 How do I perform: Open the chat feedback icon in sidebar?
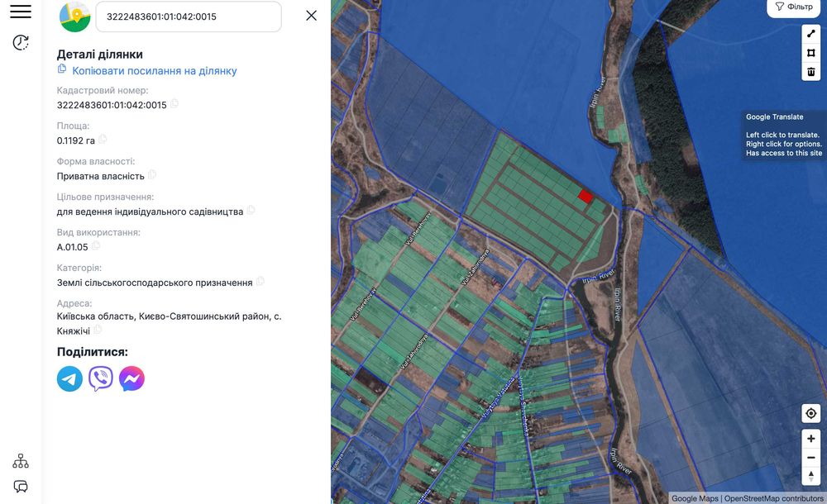click(21, 486)
